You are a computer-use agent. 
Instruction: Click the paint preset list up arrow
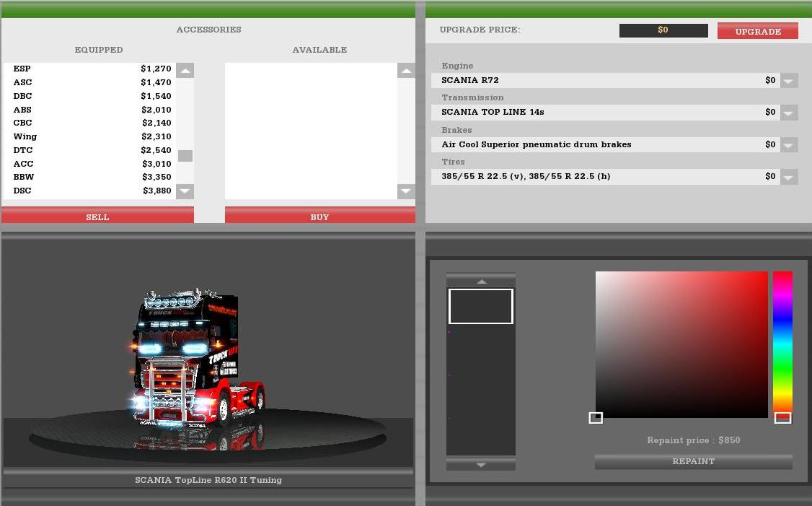coord(481,281)
